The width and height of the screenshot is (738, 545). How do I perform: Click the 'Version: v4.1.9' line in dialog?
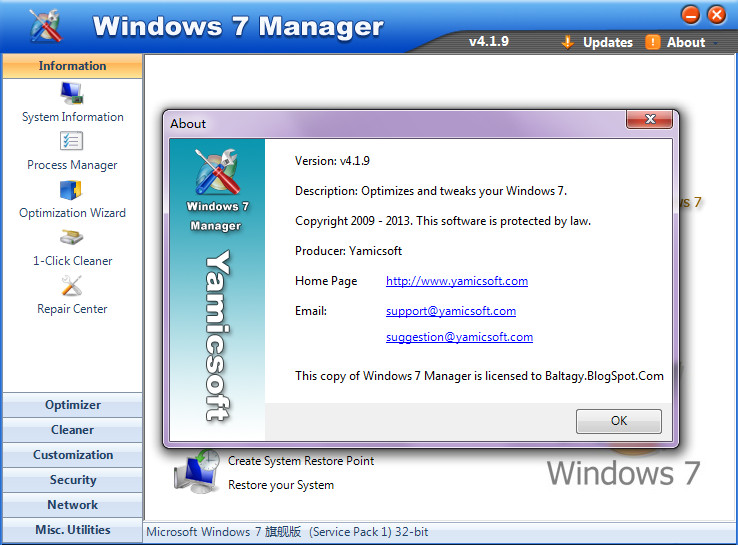[x=332, y=161]
